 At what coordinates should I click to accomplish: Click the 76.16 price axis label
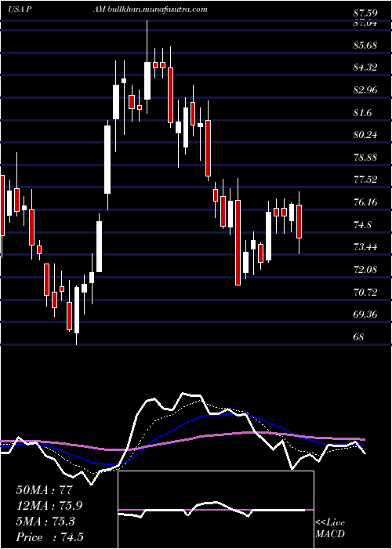(365, 202)
